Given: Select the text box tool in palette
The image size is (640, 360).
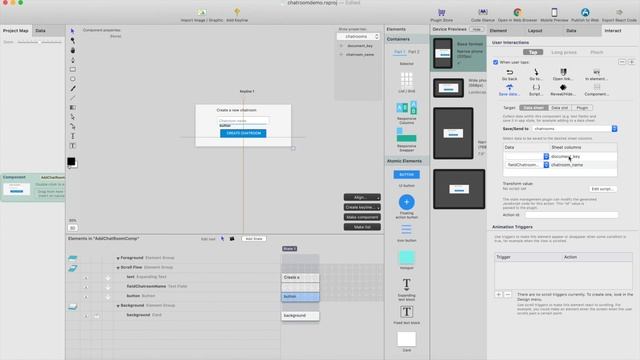Looking at the screenshot, I should tap(73, 146).
